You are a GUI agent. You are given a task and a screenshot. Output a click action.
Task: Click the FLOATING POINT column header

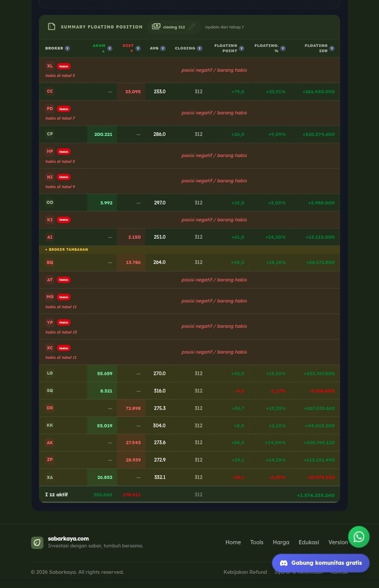tap(226, 48)
